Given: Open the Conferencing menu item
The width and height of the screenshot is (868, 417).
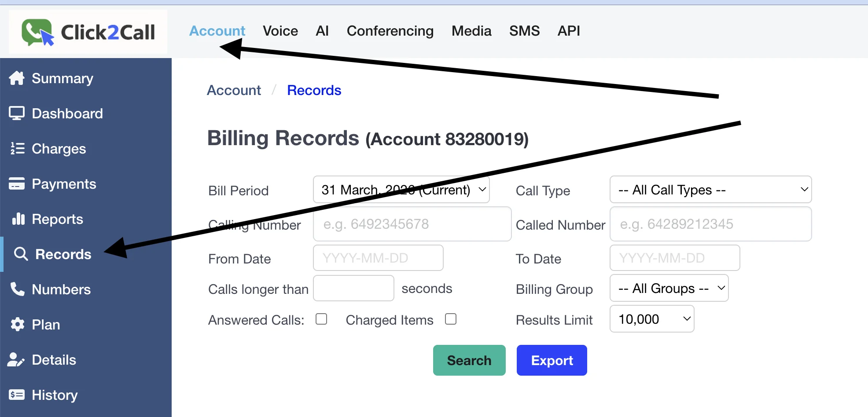Looking at the screenshot, I should (390, 31).
